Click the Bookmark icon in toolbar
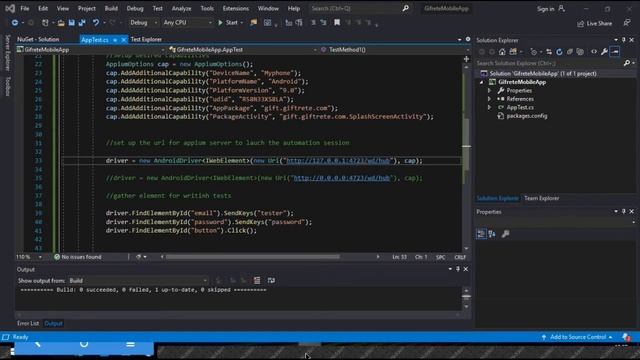Viewport: 640px width, 360px height. tap(337, 23)
